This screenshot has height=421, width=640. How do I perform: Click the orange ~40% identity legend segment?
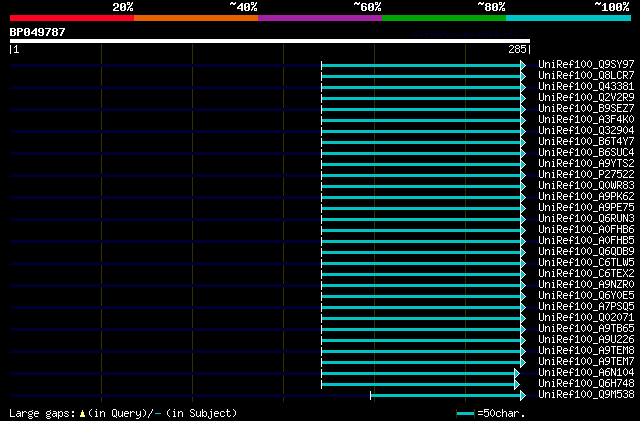(x=196, y=18)
